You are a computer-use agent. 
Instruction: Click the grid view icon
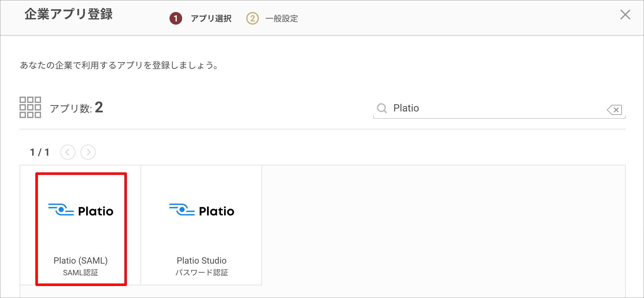[x=30, y=107]
